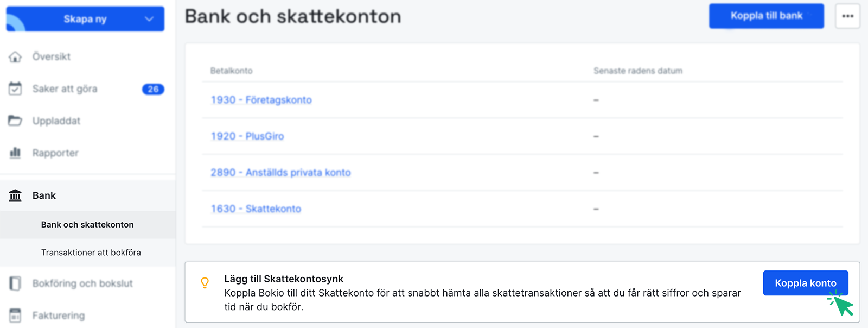Open Uppladdat via the folder icon
The height and width of the screenshot is (328, 868).
pos(15,121)
